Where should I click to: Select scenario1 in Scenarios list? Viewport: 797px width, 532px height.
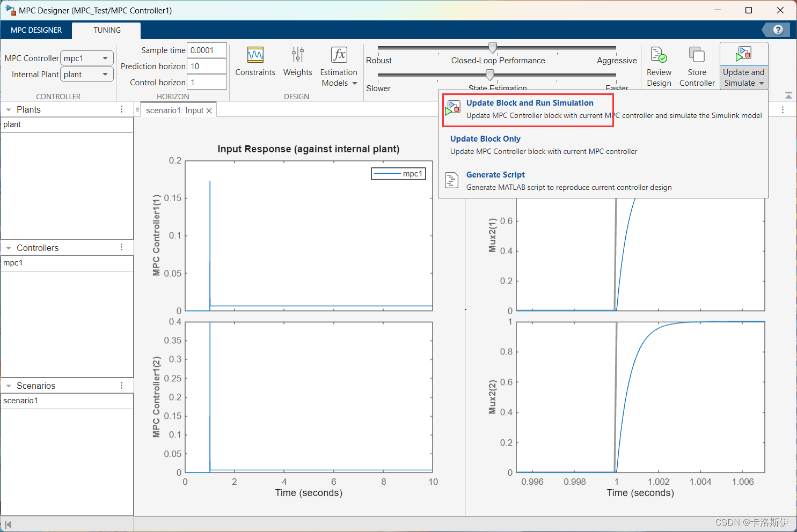67,401
